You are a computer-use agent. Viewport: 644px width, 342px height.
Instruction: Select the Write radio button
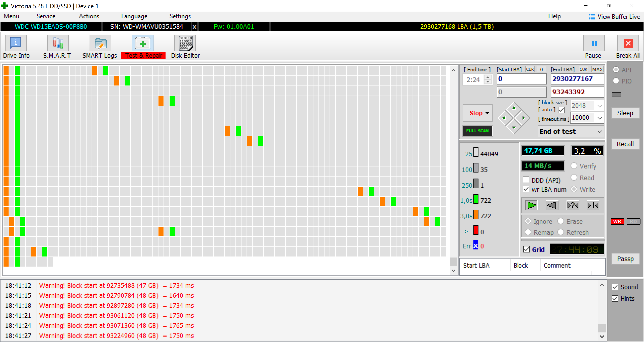click(574, 189)
